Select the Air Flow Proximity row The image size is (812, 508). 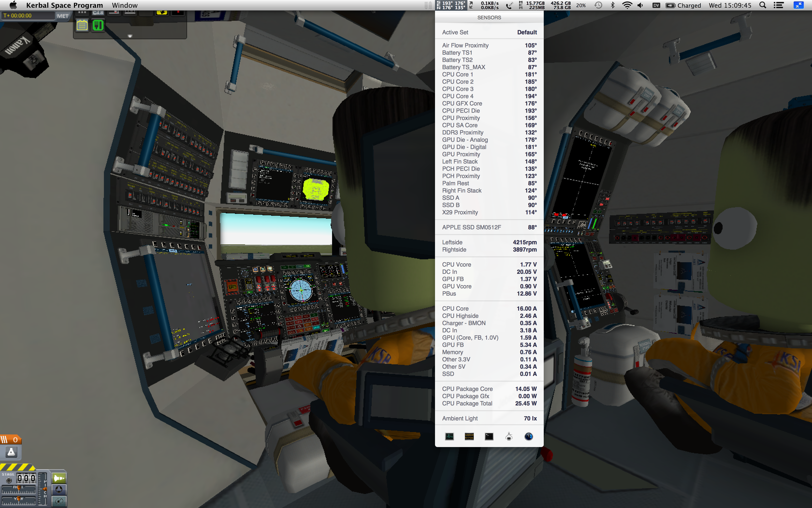[489, 45]
